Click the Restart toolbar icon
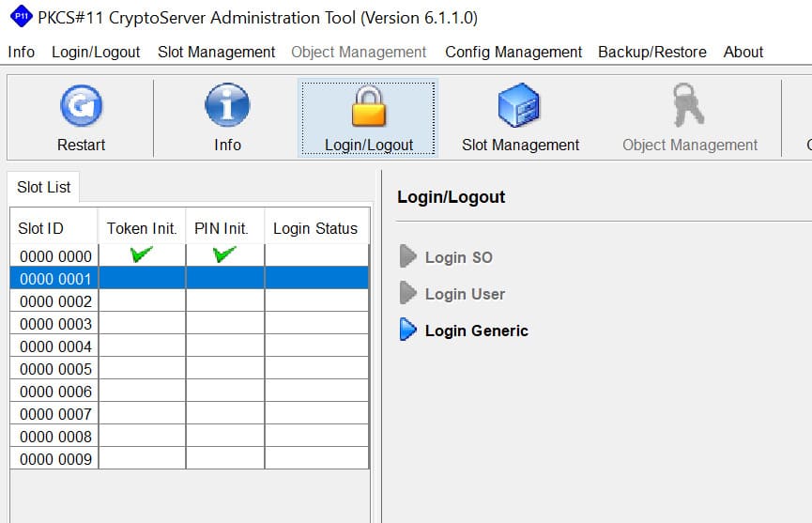The width and height of the screenshot is (812, 523). (82, 106)
